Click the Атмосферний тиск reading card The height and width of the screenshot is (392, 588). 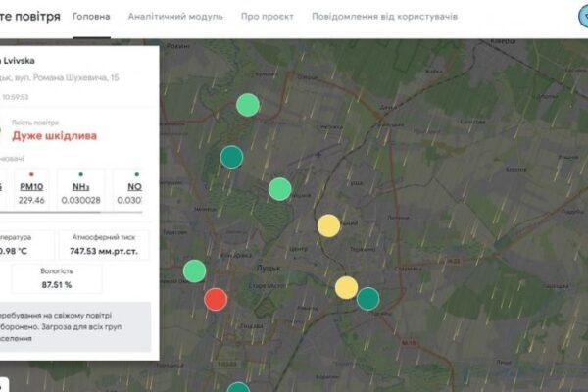coord(104,245)
